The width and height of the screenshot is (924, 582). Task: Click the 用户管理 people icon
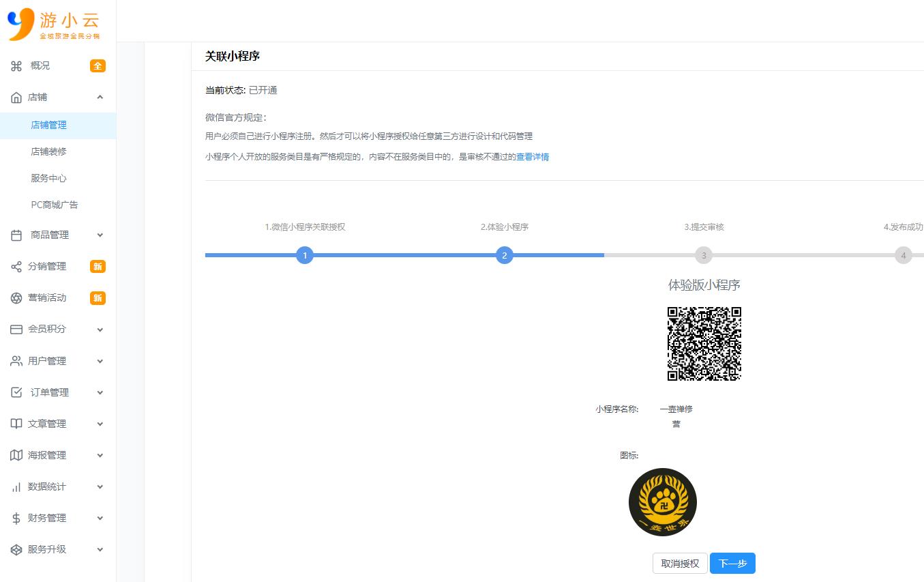[16, 361]
